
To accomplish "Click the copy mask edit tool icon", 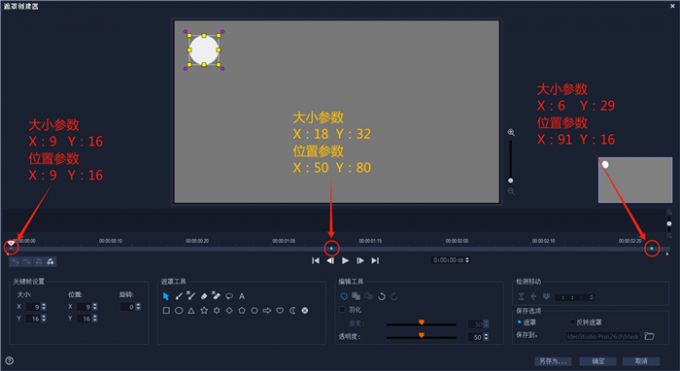I will 356,296.
